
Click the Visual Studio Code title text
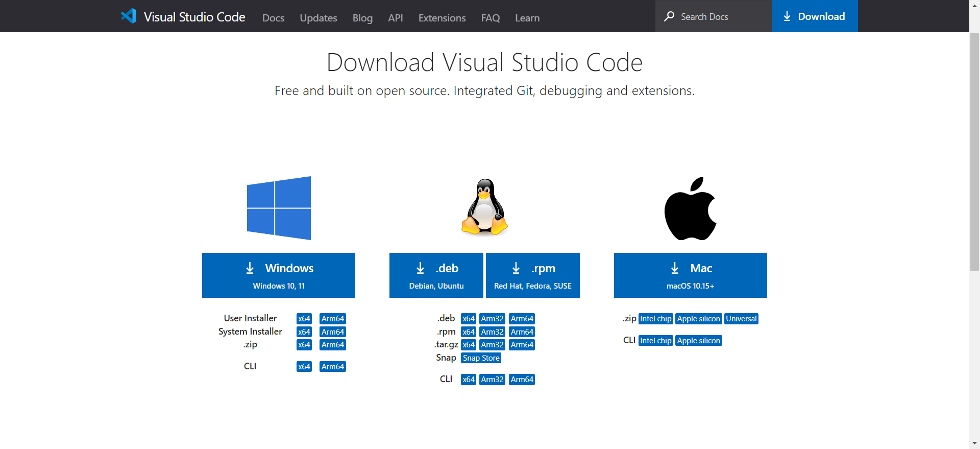[194, 17]
